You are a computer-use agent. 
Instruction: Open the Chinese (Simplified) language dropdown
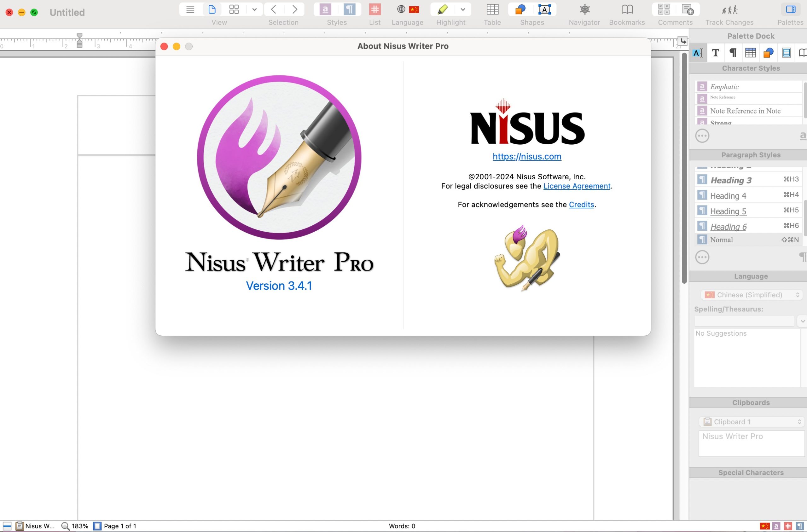[751, 294]
